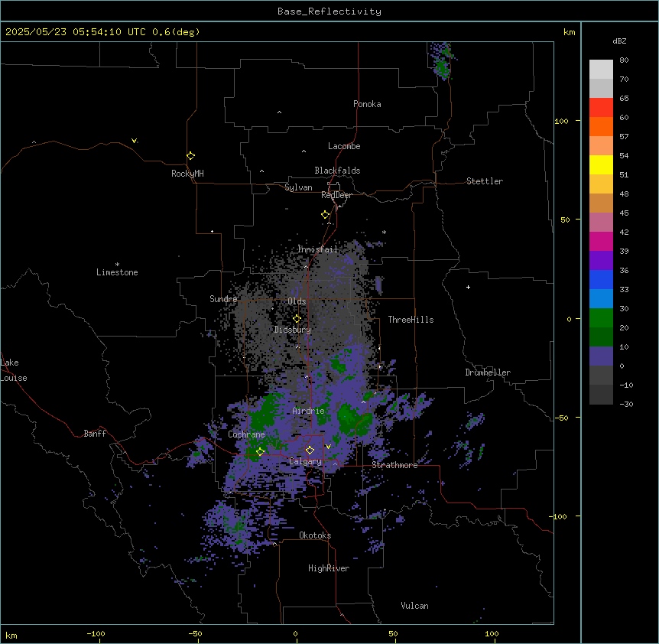The width and height of the screenshot is (659, 644).
Task: Click the yellow diamond marker above Calgary label
Action: (310, 450)
